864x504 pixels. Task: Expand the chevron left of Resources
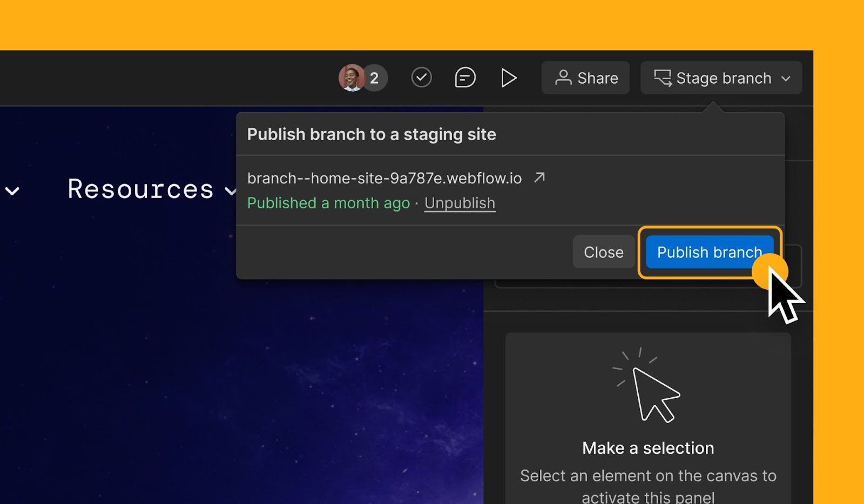[12, 191]
